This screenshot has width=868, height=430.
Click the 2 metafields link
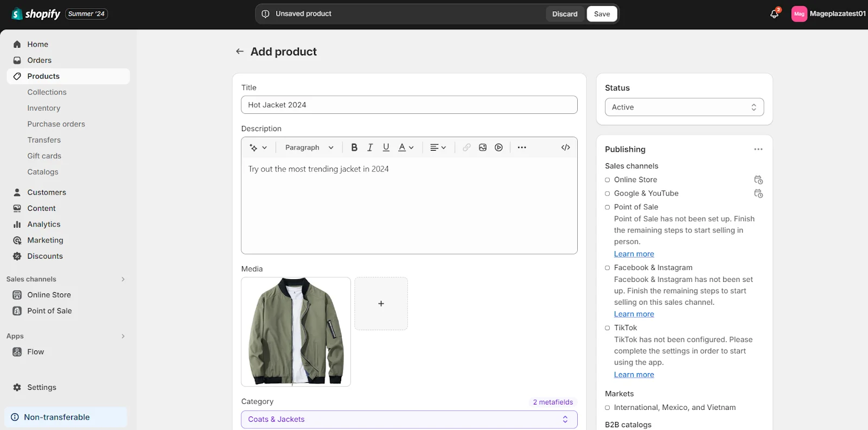coord(553,402)
